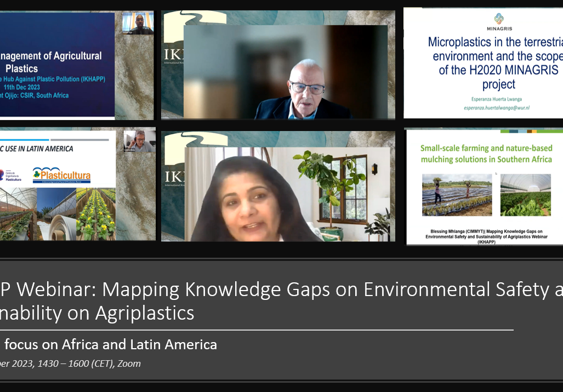Select the small presenter webcam on the Latin America slide
The height and width of the screenshot is (392, 563).
pos(139,141)
